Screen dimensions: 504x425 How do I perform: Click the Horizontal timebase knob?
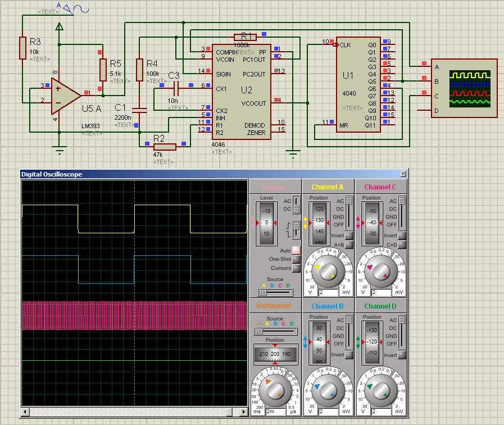point(275,390)
